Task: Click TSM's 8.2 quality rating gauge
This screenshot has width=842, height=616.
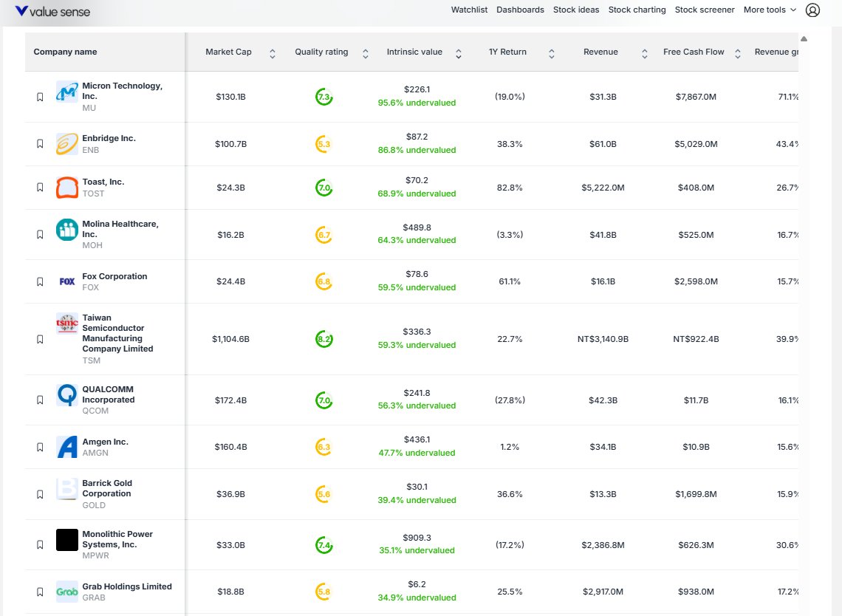Action: 324,339
